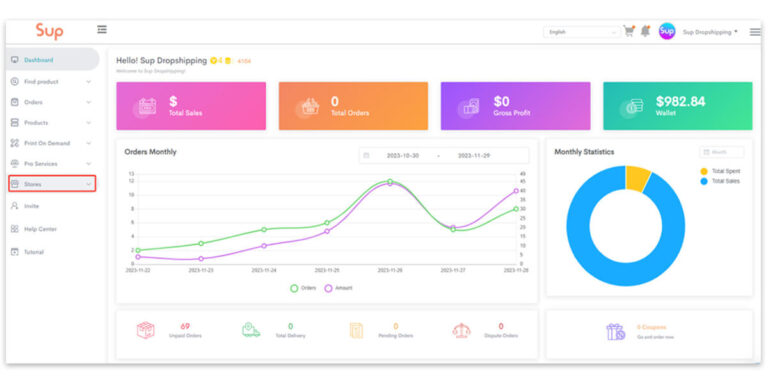Click the shopping cart icon

(x=629, y=31)
